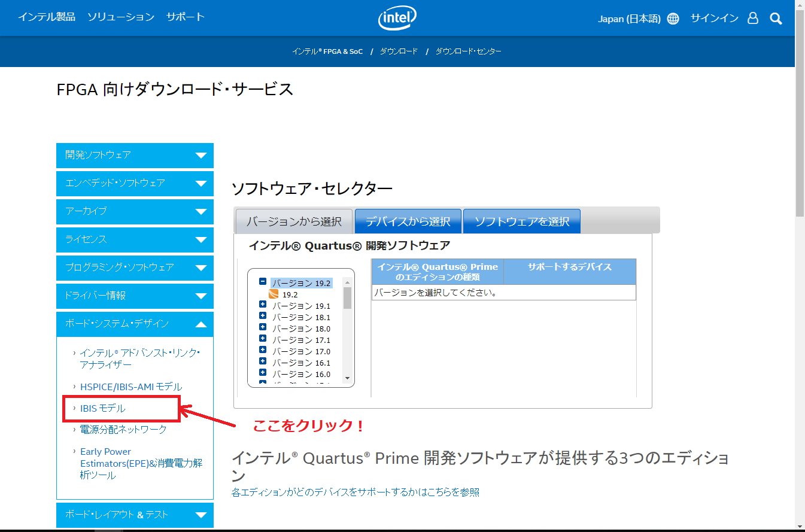Open the サポート menu
Image resolution: width=805 pixels, height=532 pixels.
click(186, 17)
